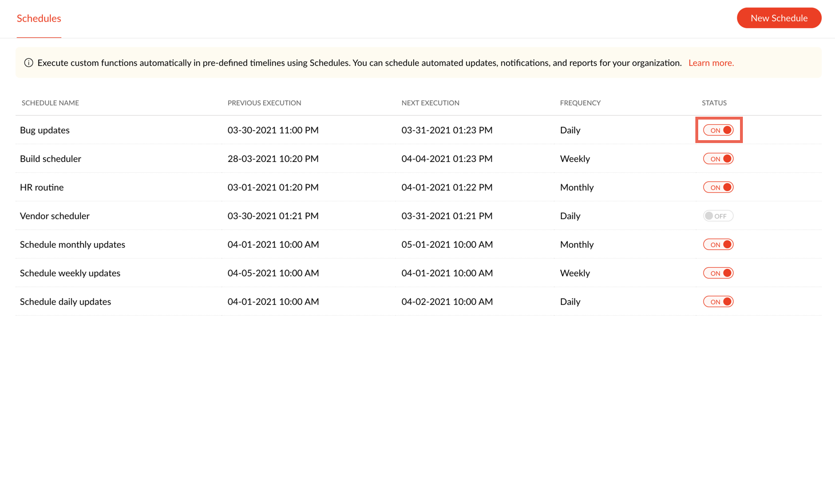Select Daily frequency of Bug updates

570,130
